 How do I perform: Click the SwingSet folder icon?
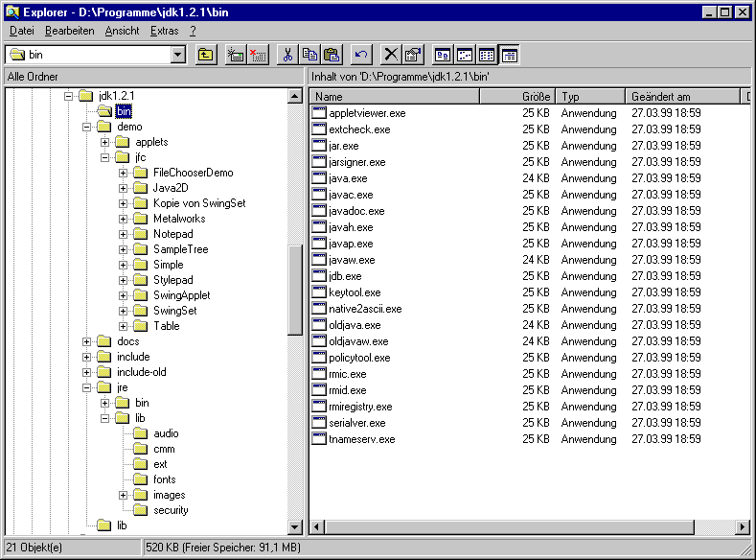pyautogui.click(x=140, y=311)
